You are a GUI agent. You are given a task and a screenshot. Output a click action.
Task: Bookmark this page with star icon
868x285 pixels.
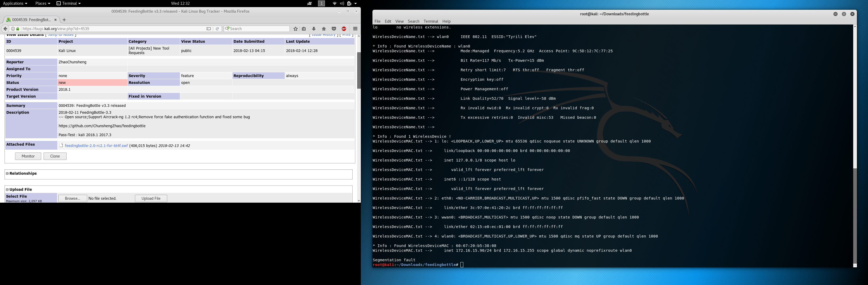click(x=296, y=28)
